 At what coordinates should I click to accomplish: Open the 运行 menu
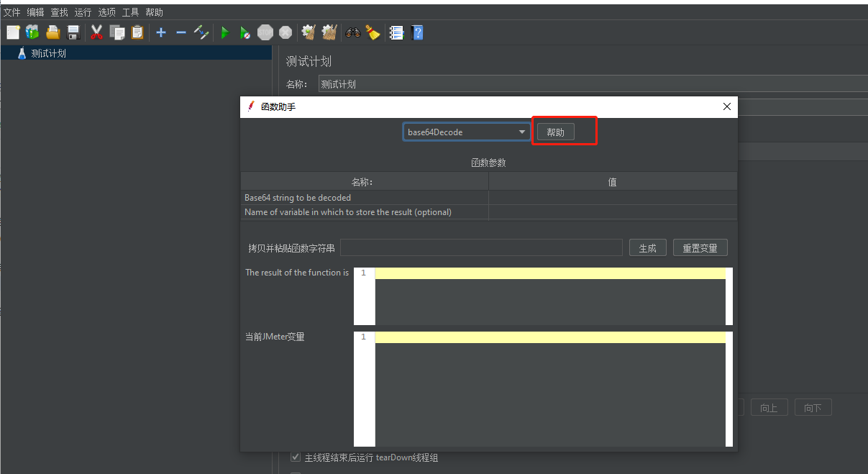click(x=83, y=12)
